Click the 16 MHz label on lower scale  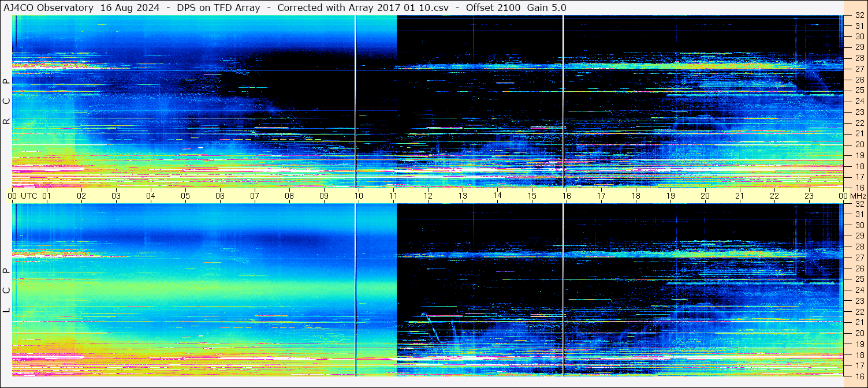859,375
